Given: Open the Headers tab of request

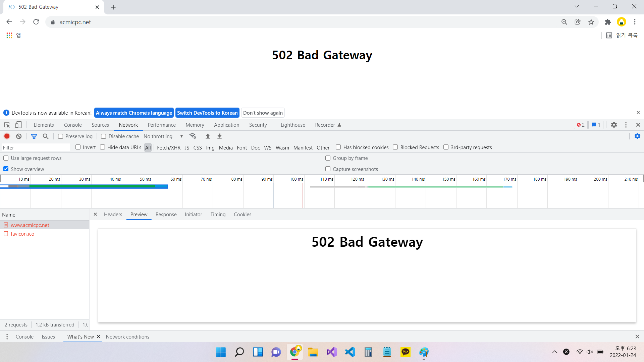Looking at the screenshot, I should tap(113, 215).
